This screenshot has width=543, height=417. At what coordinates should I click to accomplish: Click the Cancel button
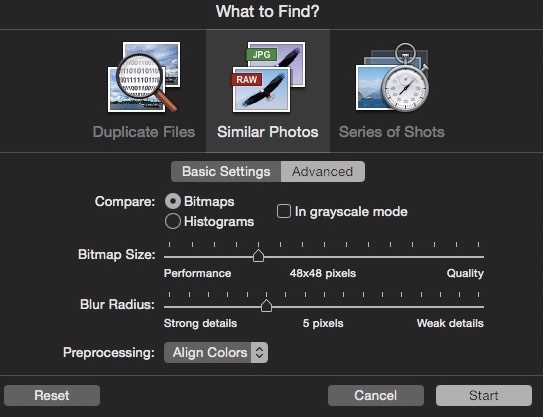point(376,396)
